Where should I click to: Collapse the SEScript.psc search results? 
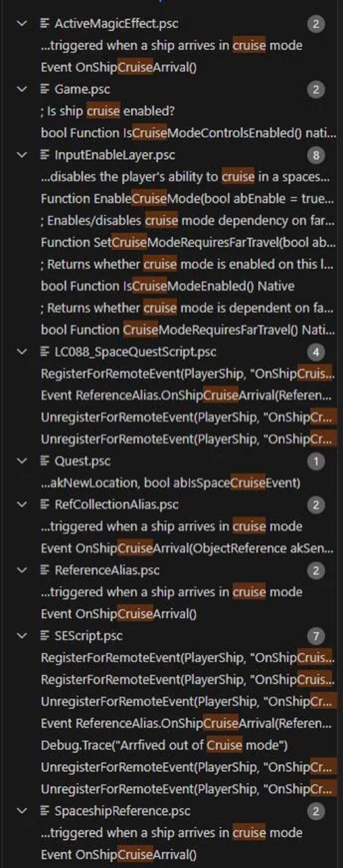coord(22,636)
